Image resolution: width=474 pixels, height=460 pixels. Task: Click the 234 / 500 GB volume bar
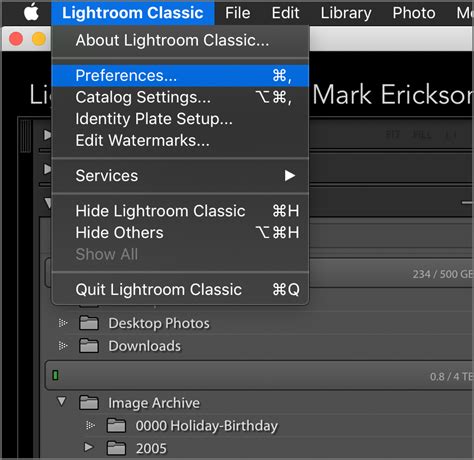390,273
